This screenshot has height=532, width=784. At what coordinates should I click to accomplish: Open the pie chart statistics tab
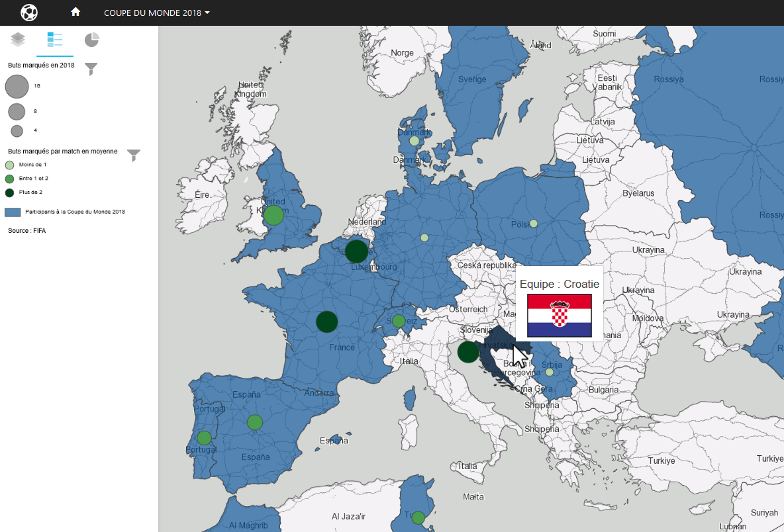coord(92,40)
